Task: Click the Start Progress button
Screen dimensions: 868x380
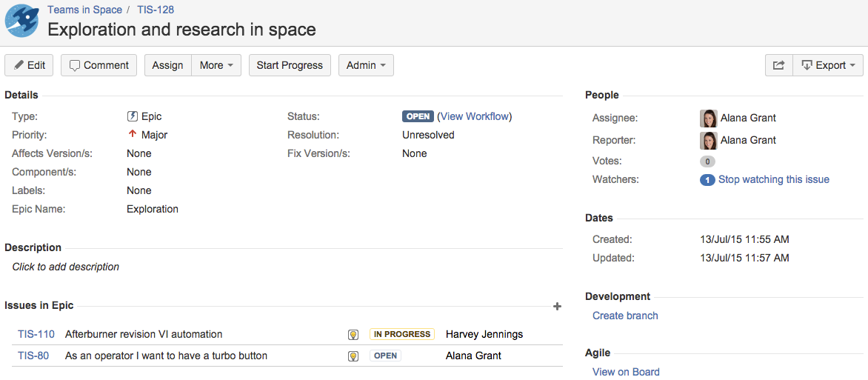Action: tap(290, 65)
